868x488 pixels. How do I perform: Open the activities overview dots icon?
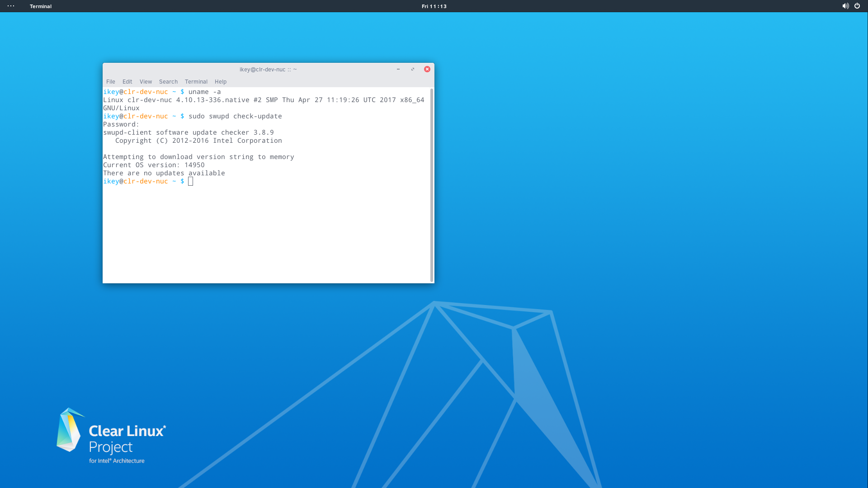[x=11, y=6]
